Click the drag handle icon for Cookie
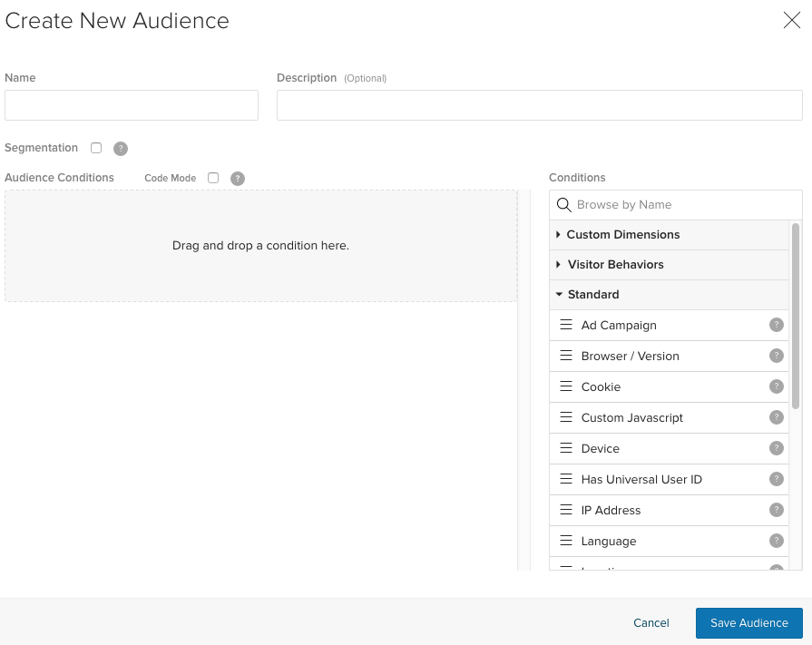Screen dimensions: 812x645 566,386
